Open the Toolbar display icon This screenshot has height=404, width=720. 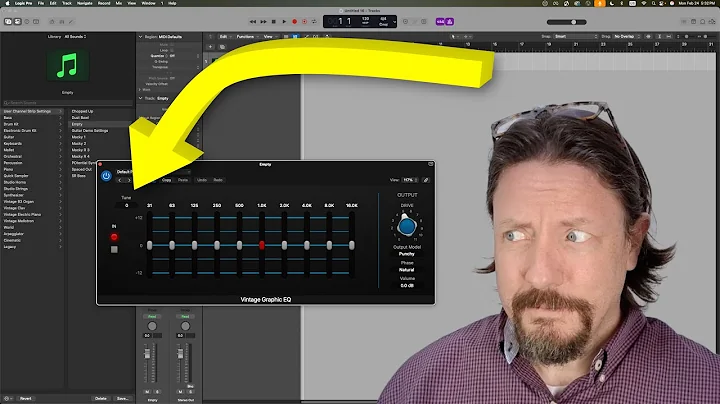(36, 22)
